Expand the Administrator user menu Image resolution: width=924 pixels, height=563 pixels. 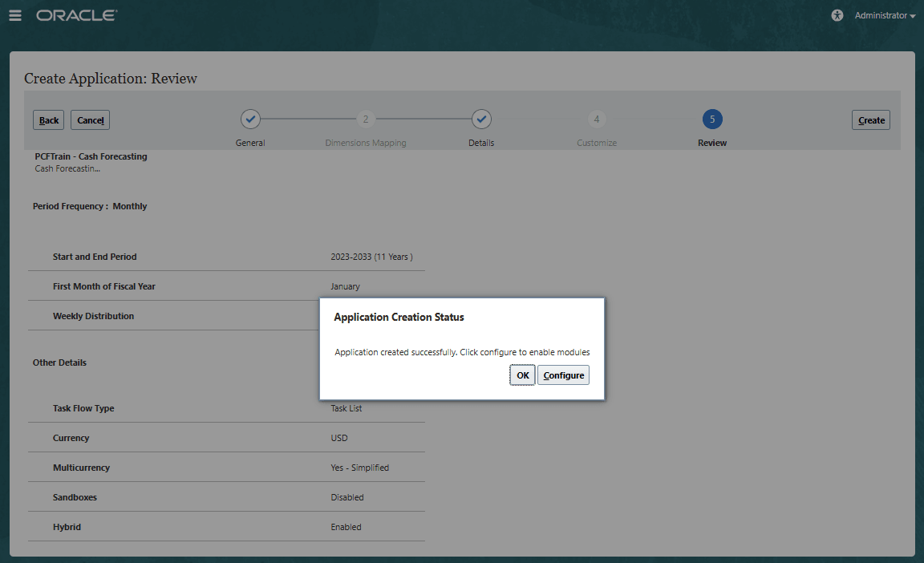tap(885, 16)
